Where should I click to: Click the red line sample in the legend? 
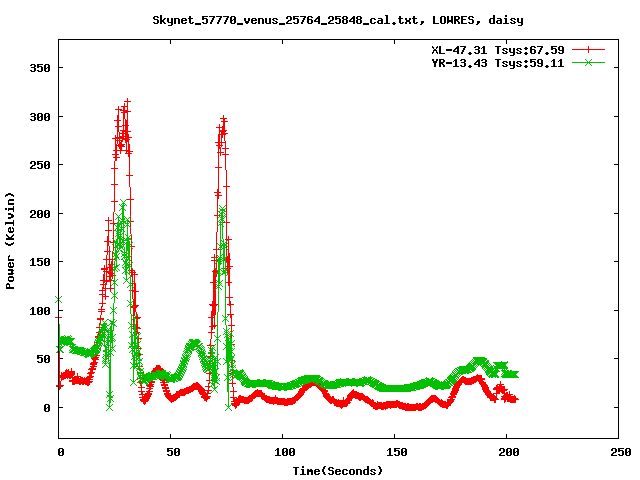[588, 50]
